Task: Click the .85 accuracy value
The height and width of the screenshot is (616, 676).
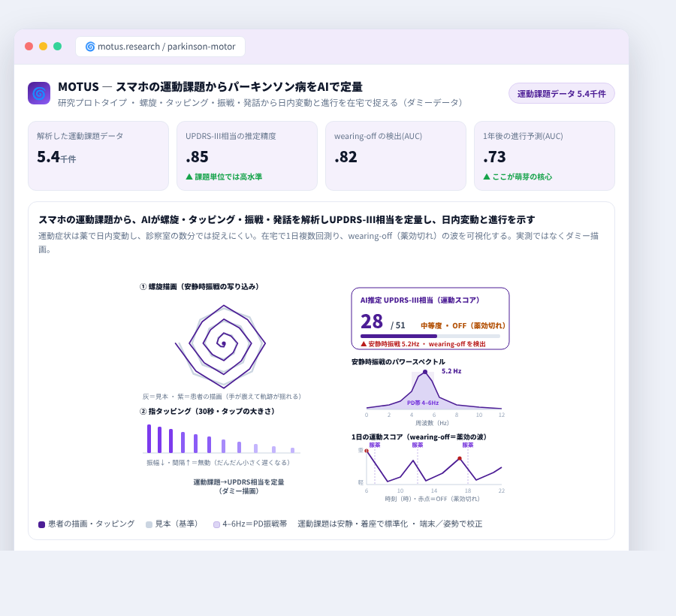Action: pyautogui.click(x=198, y=157)
